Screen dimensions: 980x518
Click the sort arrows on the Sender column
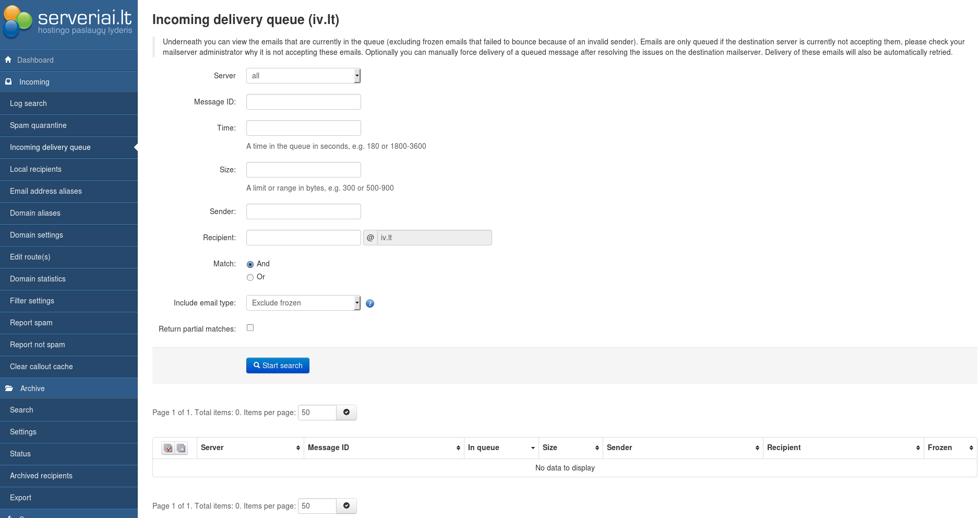(x=757, y=448)
